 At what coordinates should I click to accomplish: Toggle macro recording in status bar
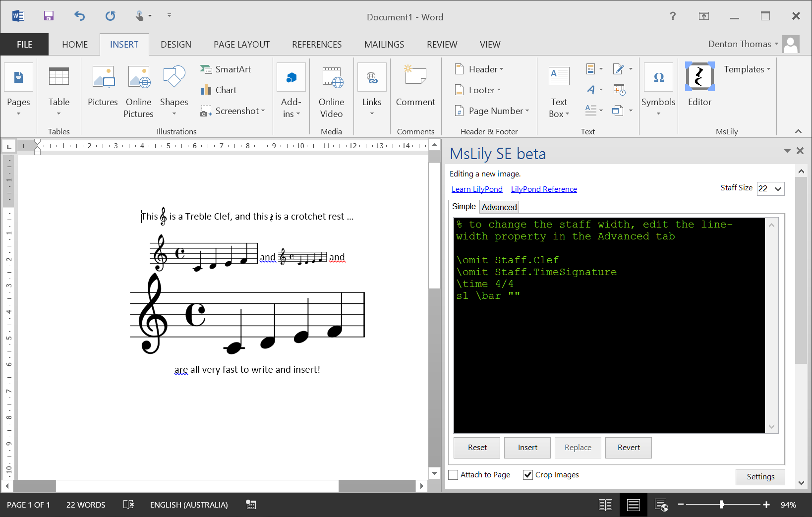pos(251,505)
